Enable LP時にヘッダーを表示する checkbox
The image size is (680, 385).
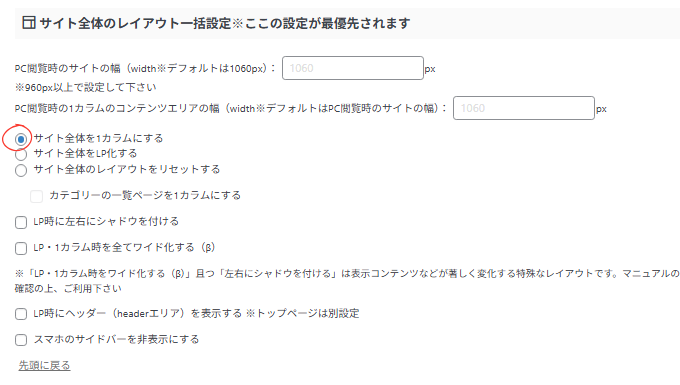tap(21, 314)
